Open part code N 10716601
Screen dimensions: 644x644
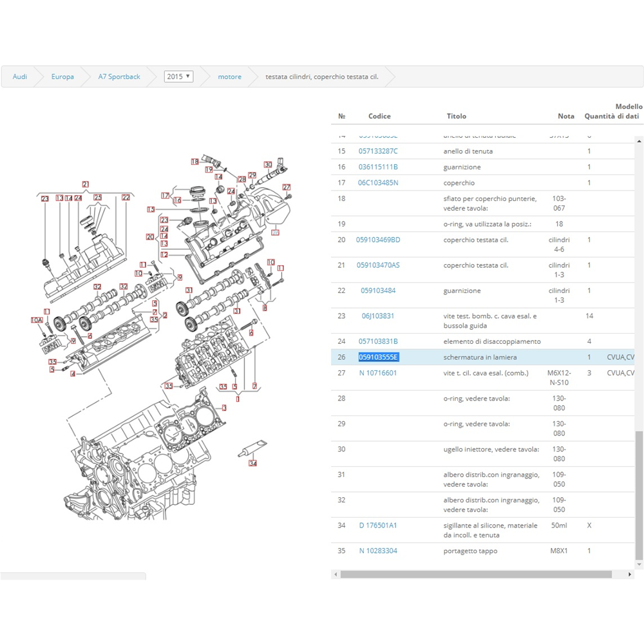coord(378,373)
